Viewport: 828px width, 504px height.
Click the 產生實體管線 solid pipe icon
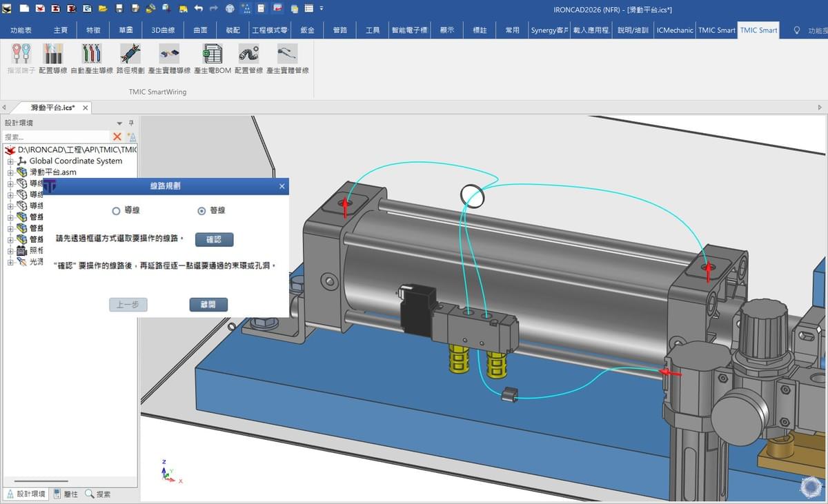[x=287, y=54]
